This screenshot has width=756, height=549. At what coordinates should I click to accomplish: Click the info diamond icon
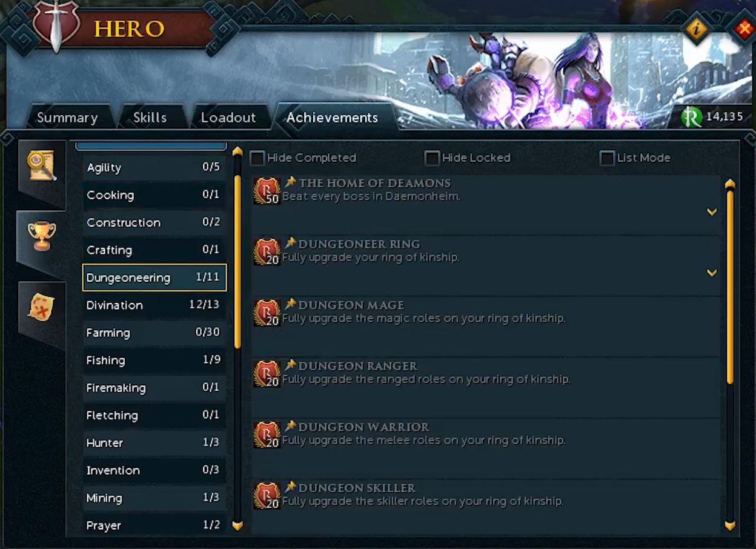point(696,28)
